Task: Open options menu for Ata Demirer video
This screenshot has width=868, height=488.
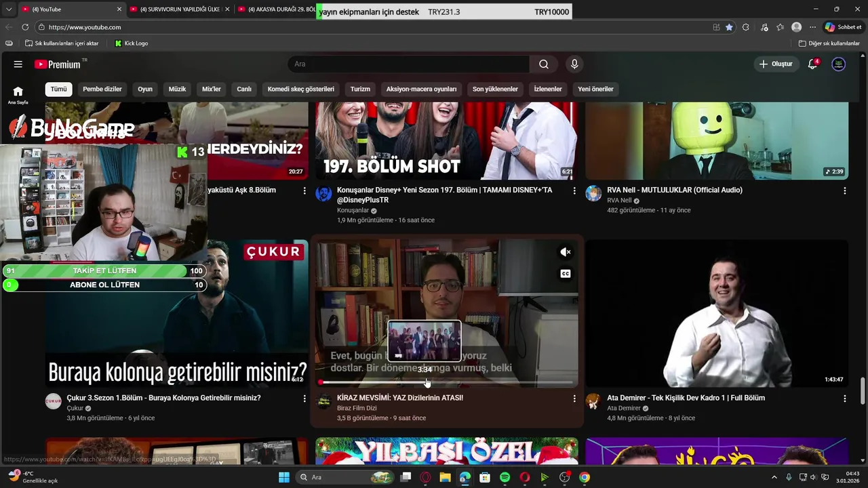Action: [844, 399]
